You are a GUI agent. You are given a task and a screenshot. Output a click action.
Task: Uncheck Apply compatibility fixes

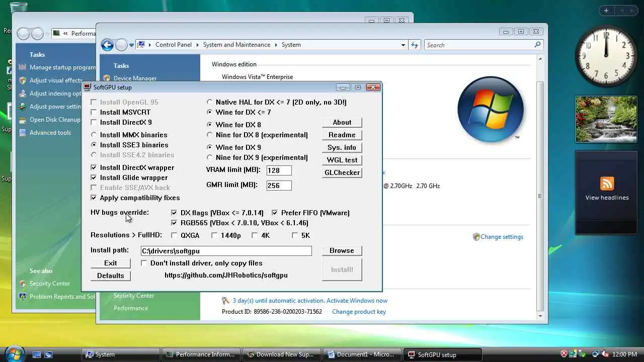[x=94, y=198]
